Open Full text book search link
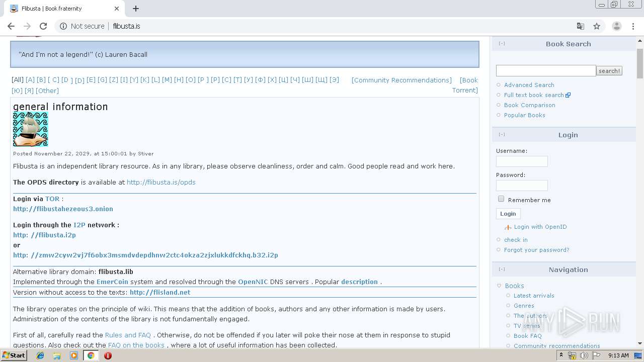The height and width of the screenshot is (362, 644). [x=534, y=95]
